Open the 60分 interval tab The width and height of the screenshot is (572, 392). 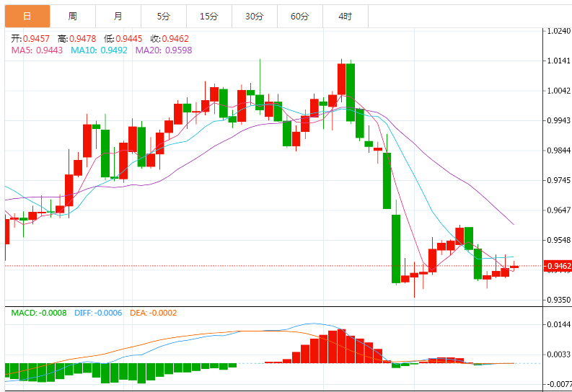point(300,17)
